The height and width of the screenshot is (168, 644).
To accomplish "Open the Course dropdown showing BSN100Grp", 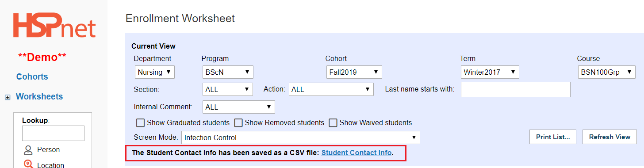I will pos(607,72).
